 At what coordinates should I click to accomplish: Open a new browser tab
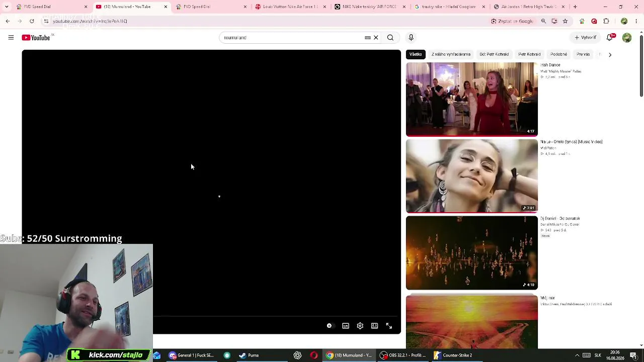(x=575, y=7)
